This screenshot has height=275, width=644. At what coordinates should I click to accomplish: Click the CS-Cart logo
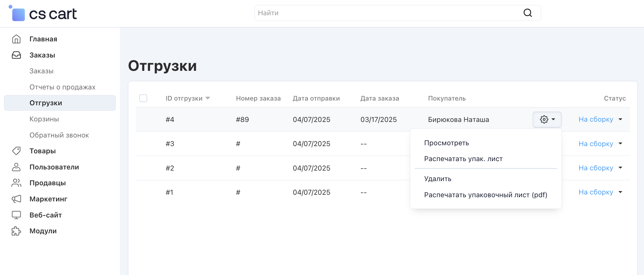coord(43,14)
